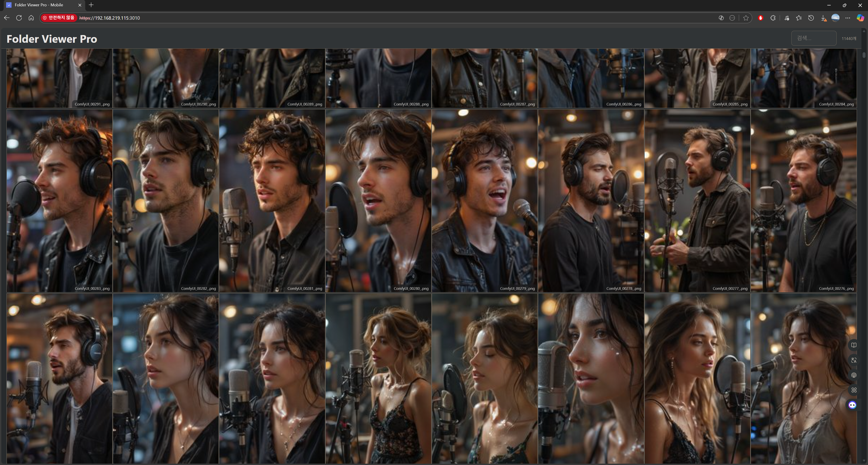Viewport: 868px width, 465px height.
Task: Open a new browser tab
Action: tap(91, 5)
